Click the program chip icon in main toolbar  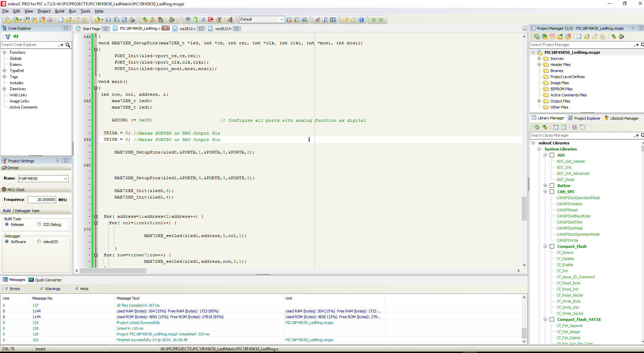coord(172,20)
